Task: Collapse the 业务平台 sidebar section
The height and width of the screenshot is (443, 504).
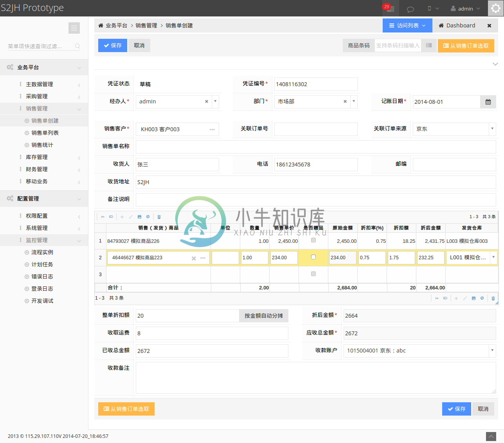Action: pos(44,67)
